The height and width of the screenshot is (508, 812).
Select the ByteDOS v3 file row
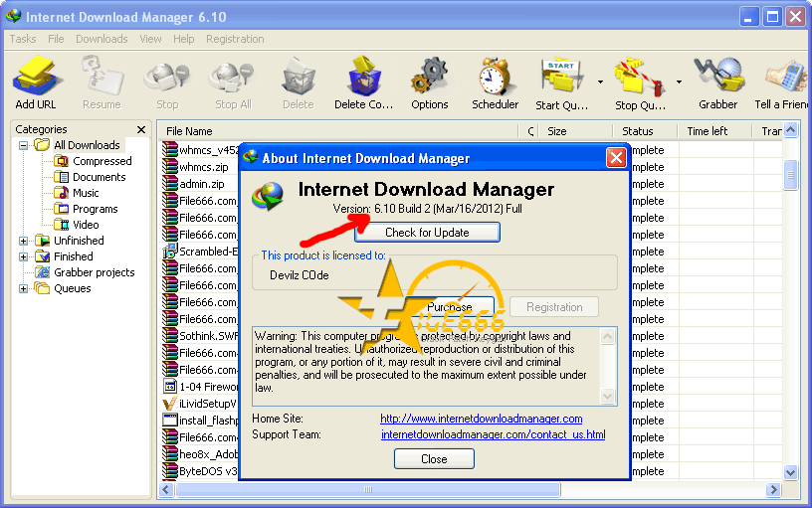200,471
